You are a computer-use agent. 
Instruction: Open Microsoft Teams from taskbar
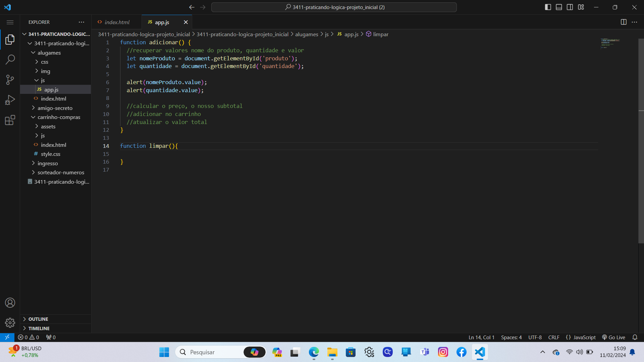point(425,352)
